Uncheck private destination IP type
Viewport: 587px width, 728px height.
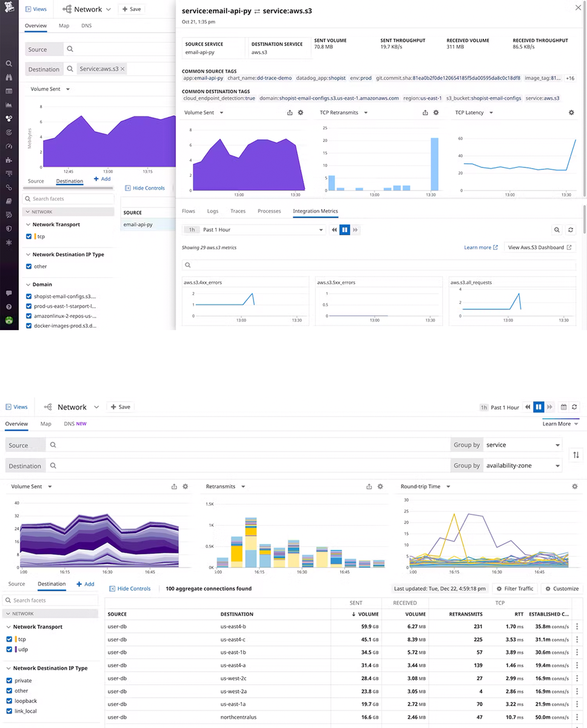pyautogui.click(x=9, y=681)
